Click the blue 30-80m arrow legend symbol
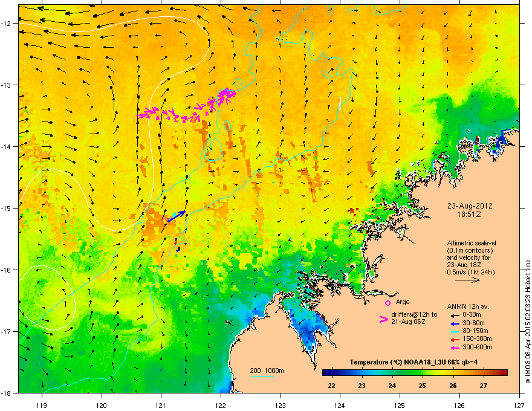Viewport: 532px width, 411px height. 455,323
